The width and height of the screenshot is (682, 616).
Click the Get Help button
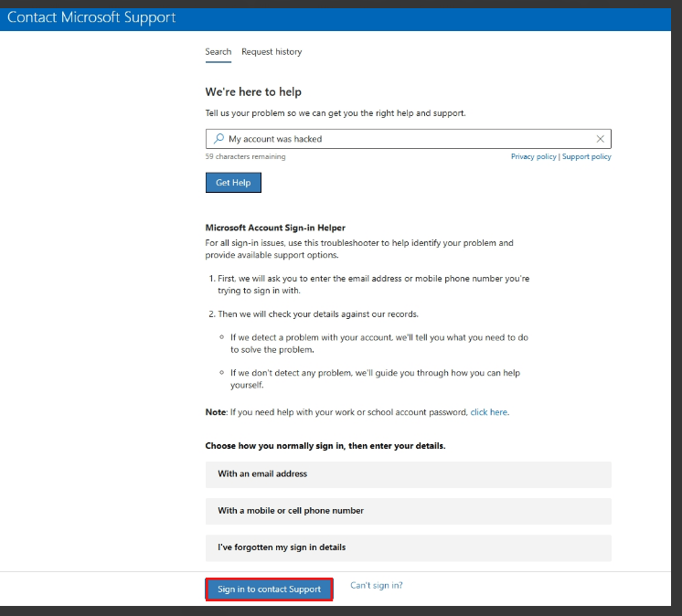pos(233,183)
